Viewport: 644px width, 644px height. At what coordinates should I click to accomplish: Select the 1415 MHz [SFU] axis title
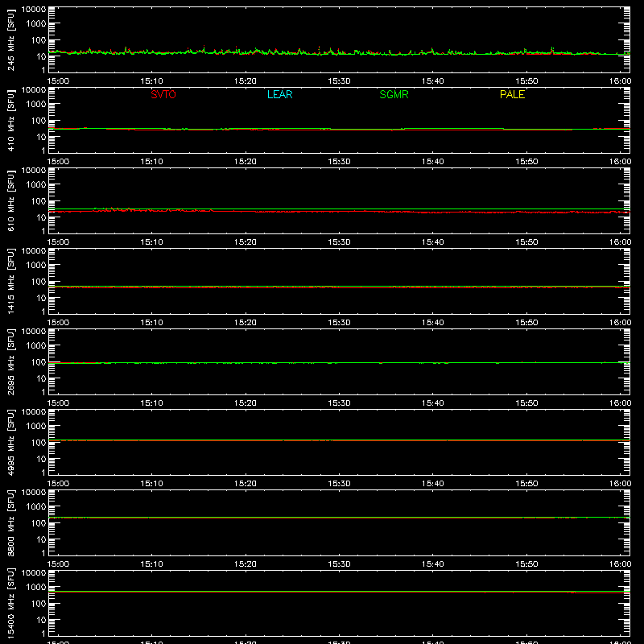[10, 281]
